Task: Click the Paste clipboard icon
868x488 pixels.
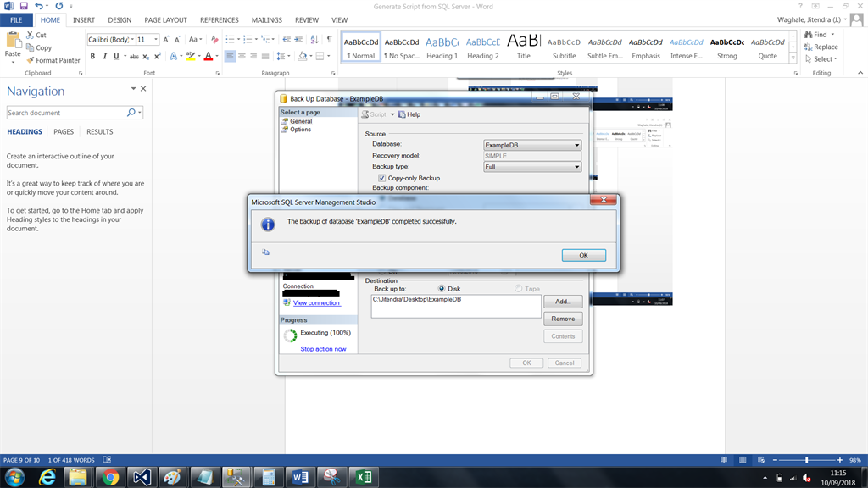Action: (x=13, y=41)
